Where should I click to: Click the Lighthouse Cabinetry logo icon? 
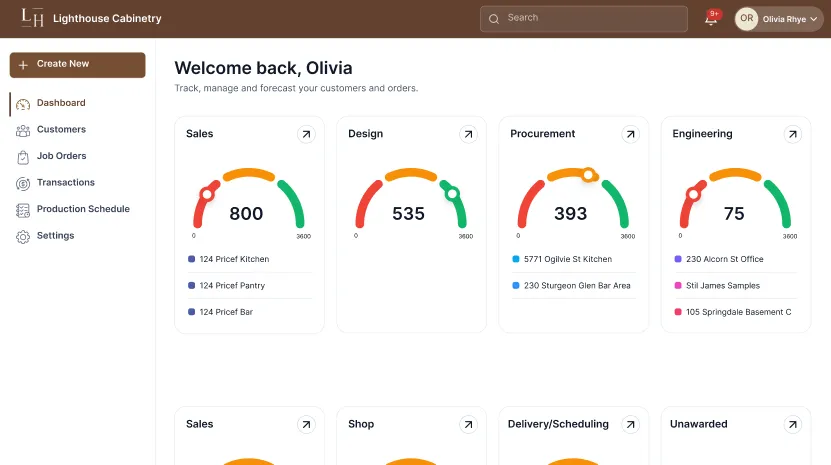(x=35, y=19)
